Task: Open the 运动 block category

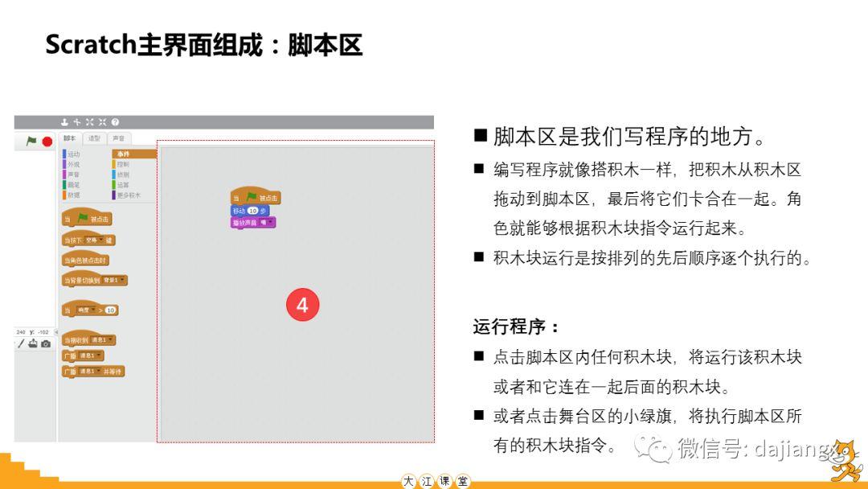Action: tap(72, 154)
